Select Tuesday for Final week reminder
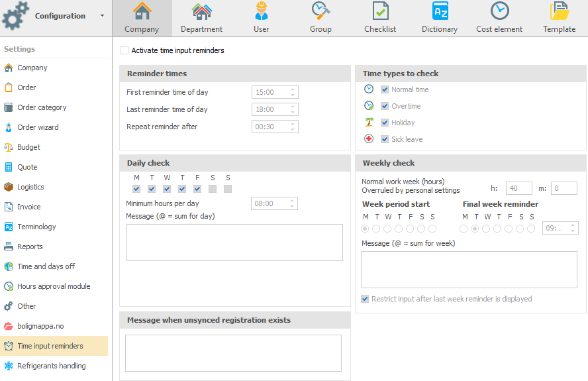 coord(475,229)
